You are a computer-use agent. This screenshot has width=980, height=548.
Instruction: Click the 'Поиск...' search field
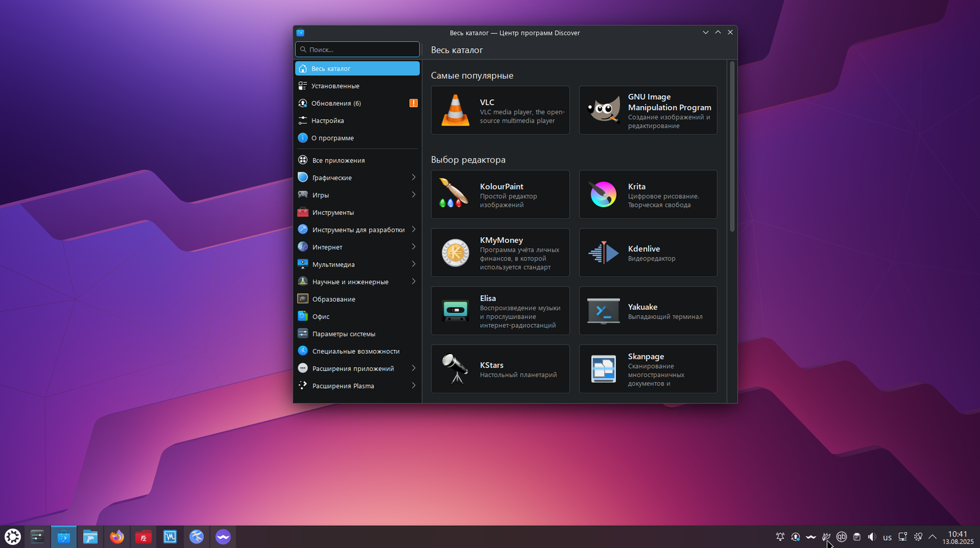357,50
